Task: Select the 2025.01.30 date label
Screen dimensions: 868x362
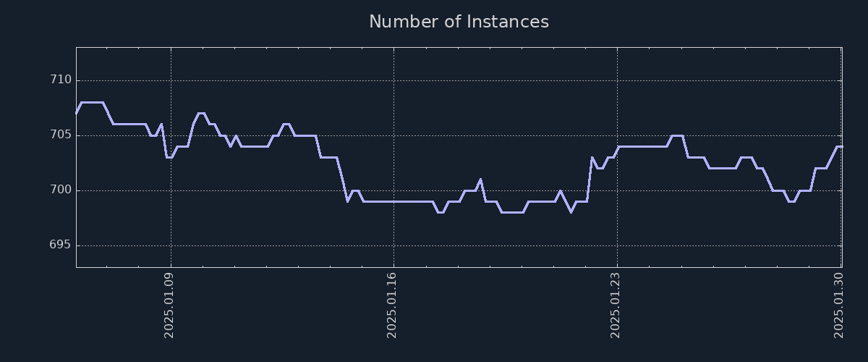Action: pyautogui.click(x=839, y=305)
